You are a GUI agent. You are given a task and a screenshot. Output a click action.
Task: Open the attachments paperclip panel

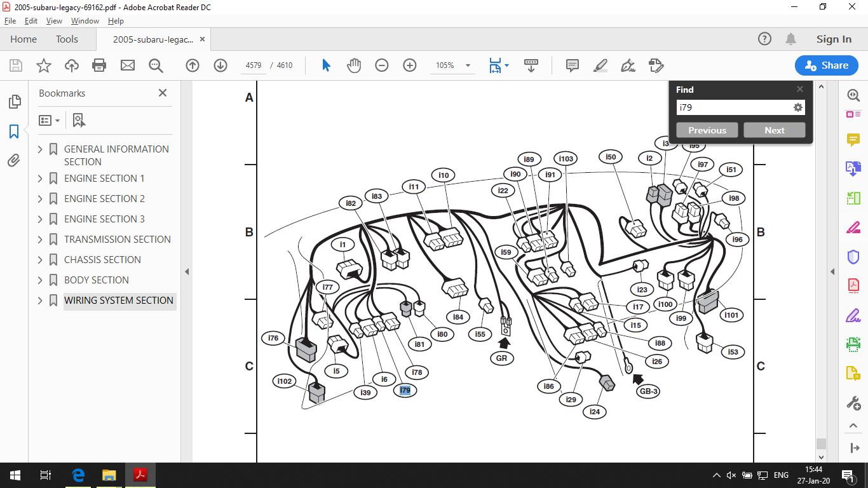click(13, 160)
